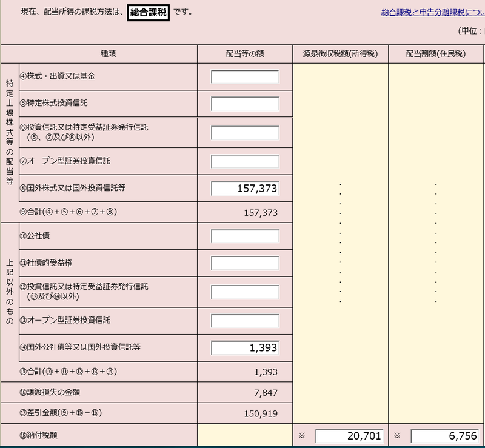Click the ⑩公社債 row label

click(35, 236)
